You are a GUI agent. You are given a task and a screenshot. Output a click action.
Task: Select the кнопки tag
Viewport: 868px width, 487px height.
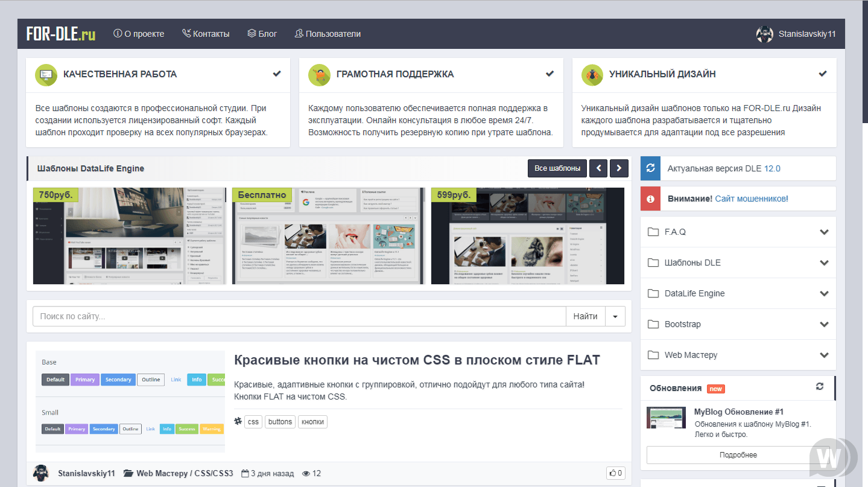click(312, 422)
